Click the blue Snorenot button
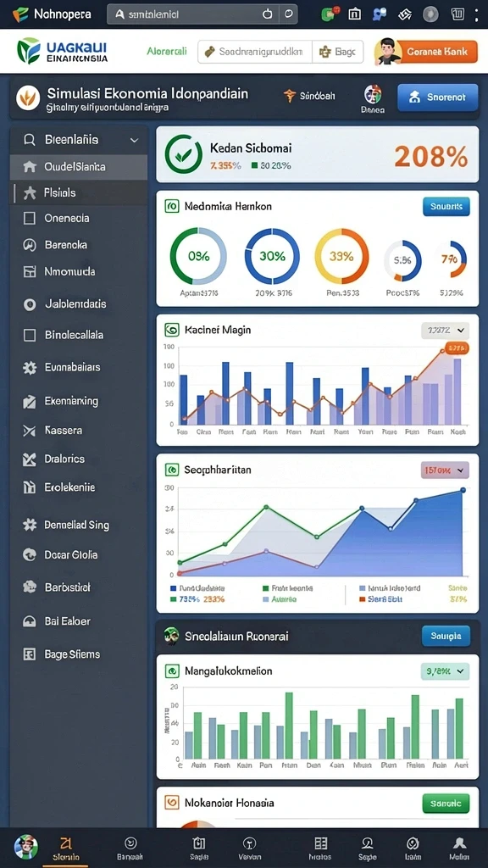The image size is (488, 868). (438, 97)
